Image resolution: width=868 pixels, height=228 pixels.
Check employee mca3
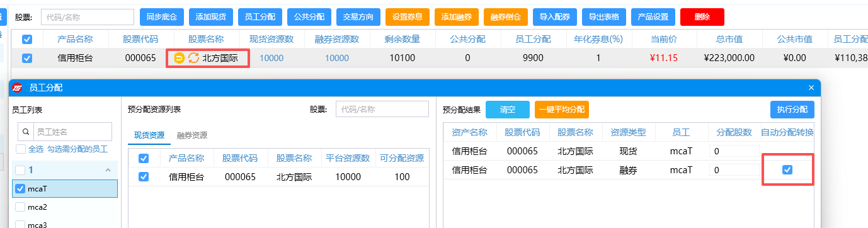pos(20,224)
